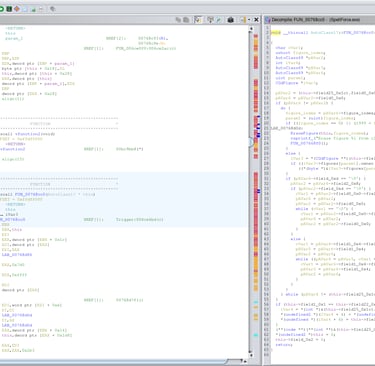Viewport: 375px width, 366px height.
Task: Select the Decompile panel title tab
Action: 315,20
